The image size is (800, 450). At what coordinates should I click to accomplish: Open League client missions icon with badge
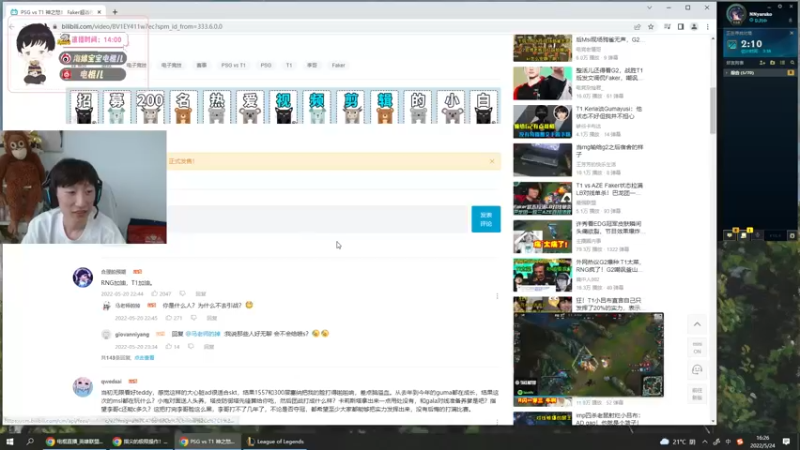744,235
